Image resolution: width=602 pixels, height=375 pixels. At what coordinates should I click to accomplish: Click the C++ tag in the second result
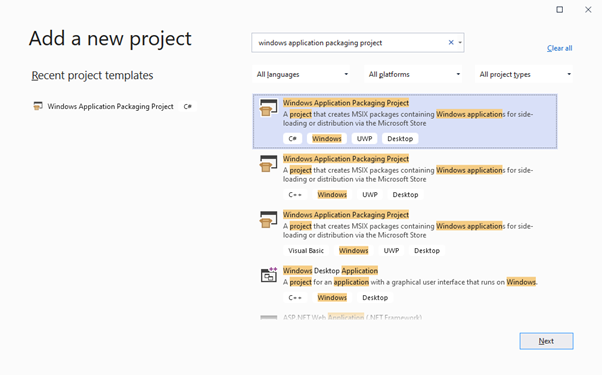(x=295, y=195)
